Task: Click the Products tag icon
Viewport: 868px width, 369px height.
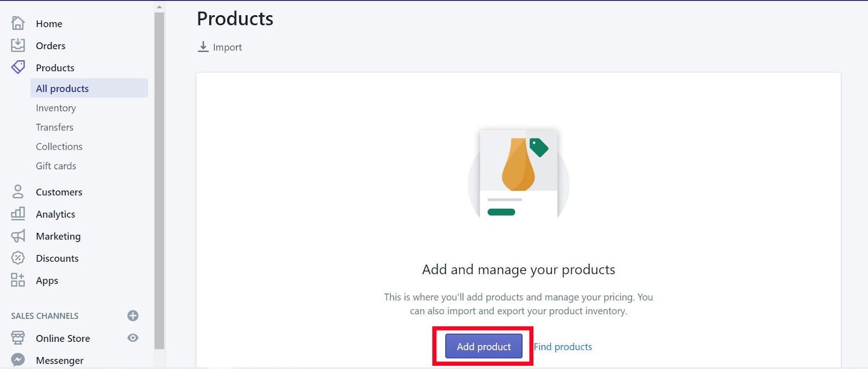Action: [x=18, y=67]
